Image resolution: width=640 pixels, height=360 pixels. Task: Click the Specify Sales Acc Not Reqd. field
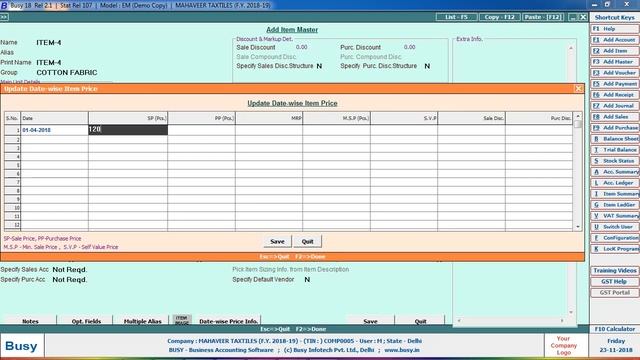(x=70, y=270)
